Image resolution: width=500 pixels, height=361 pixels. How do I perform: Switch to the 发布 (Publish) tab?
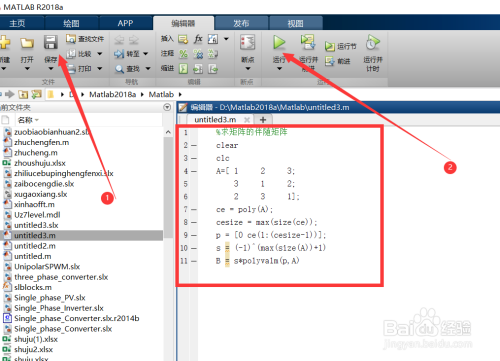241,23
